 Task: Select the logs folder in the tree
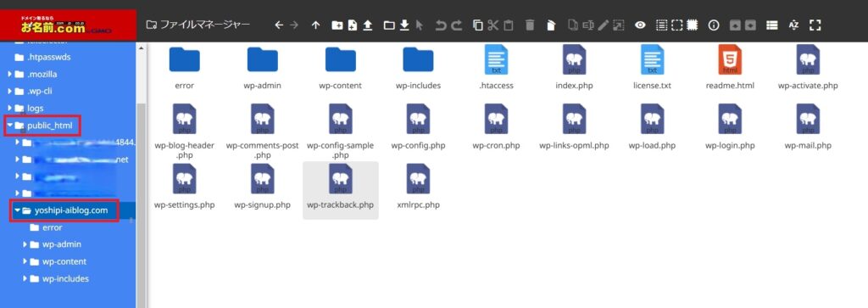(35, 109)
